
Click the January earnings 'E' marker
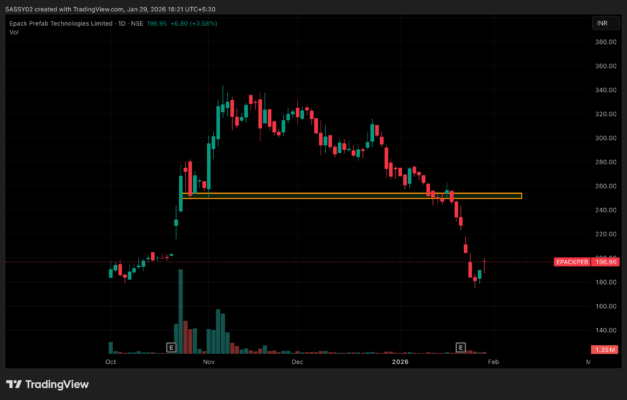pyautogui.click(x=461, y=347)
